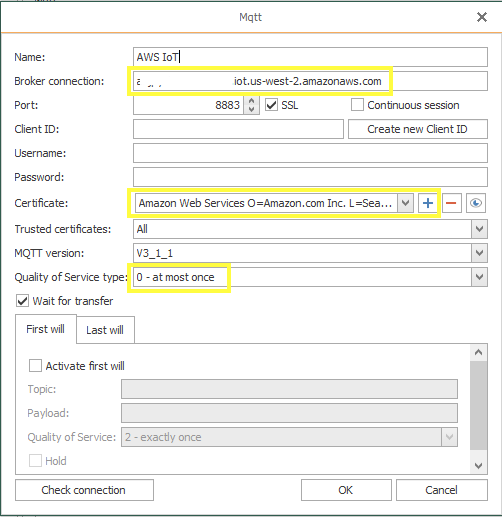Expand the Trusted certificates dropdown
Image resolution: width=502 pixels, height=517 pixels.
click(479, 229)
